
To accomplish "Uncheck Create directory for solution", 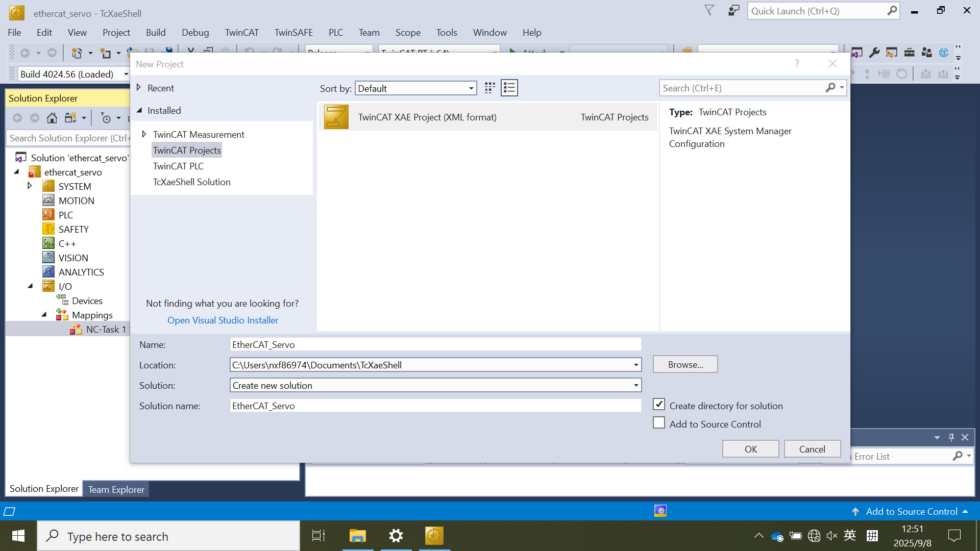I will coord(659,405).
